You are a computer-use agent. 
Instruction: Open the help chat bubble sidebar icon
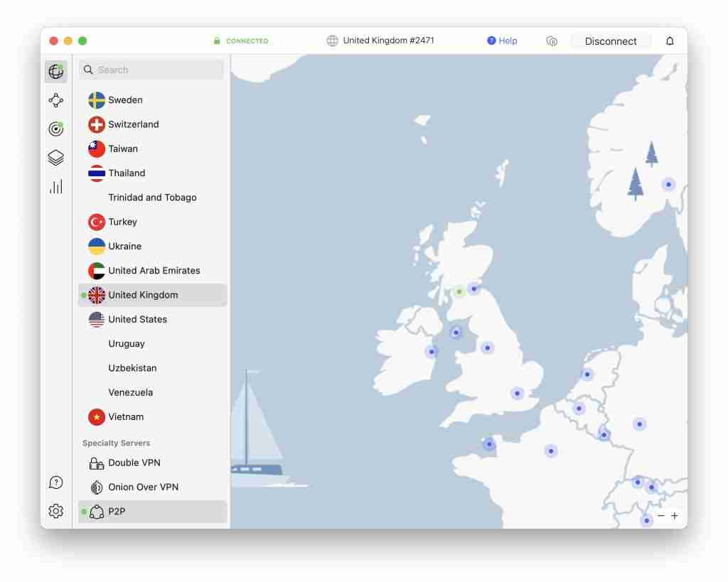(x=55, y=483)
